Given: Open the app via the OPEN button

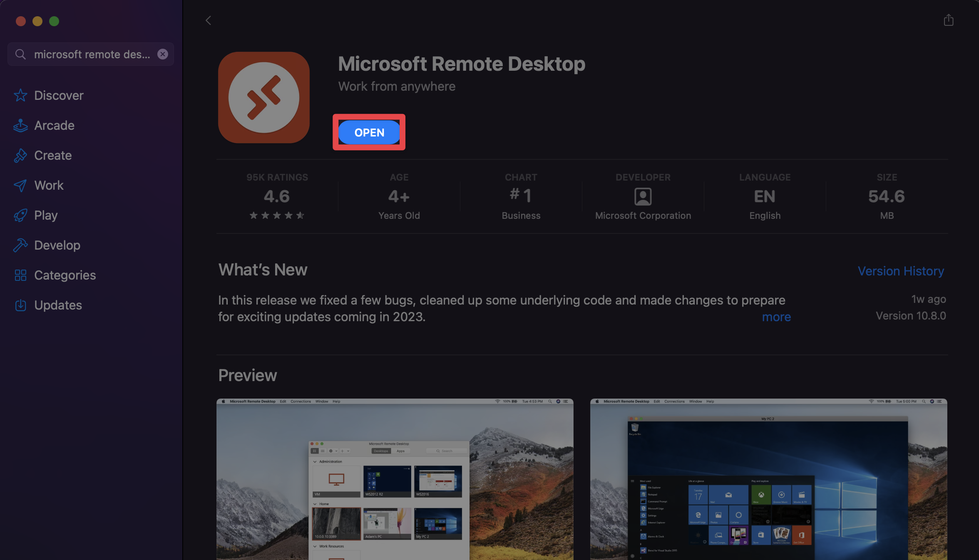Looking at the screenshot, I should (x=369, y=132).
